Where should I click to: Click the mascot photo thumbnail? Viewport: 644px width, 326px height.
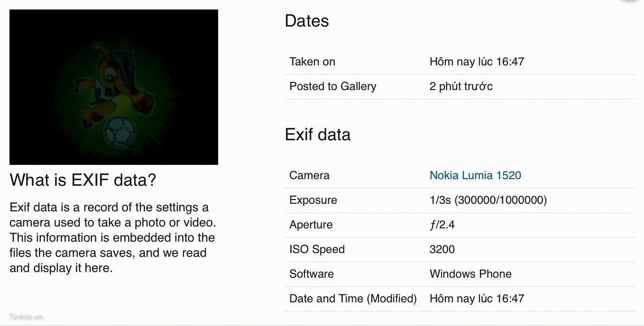coord(114,87)
